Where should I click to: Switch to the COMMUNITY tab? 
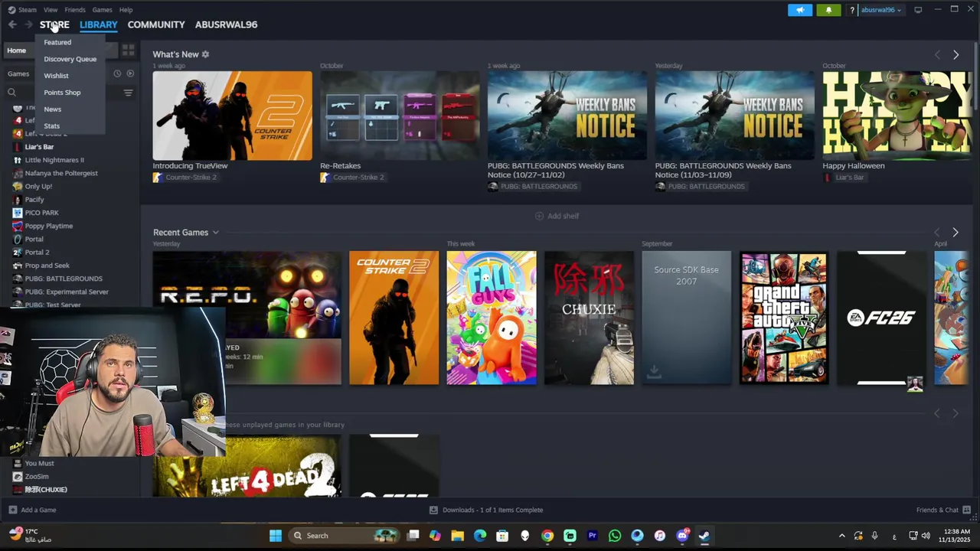coord(156,24)
